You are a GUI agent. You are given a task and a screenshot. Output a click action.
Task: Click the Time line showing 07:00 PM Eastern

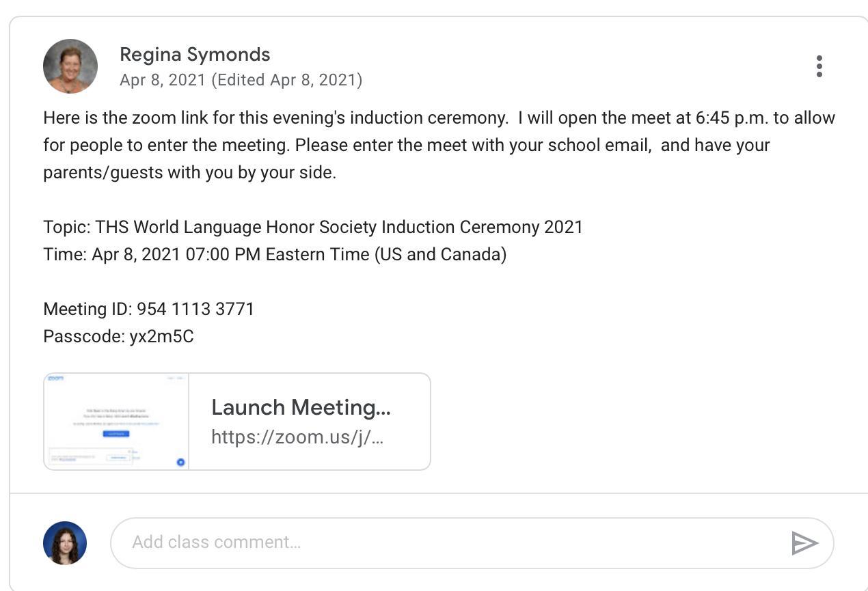point(274,254)
